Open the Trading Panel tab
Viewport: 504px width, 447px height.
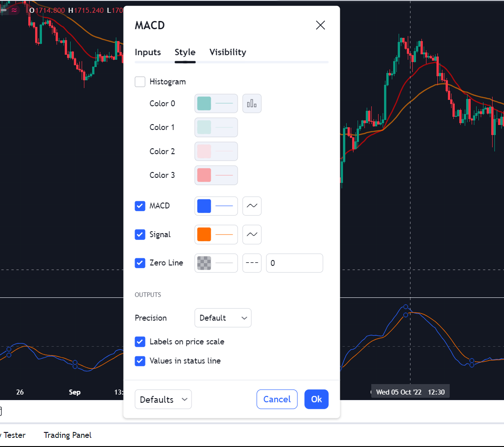(68, 435)
